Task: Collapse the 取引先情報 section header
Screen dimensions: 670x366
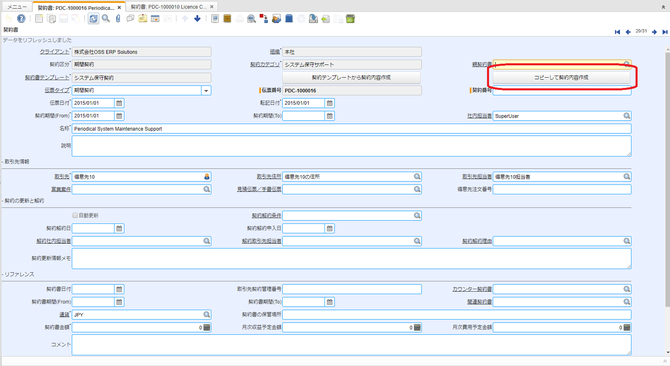Action: (x=16, y=162)
